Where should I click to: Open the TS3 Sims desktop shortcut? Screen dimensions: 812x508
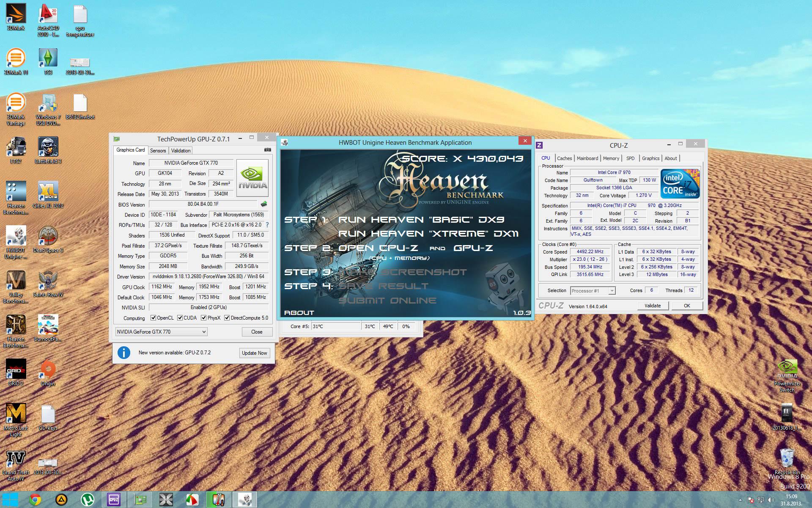point(48,61)
